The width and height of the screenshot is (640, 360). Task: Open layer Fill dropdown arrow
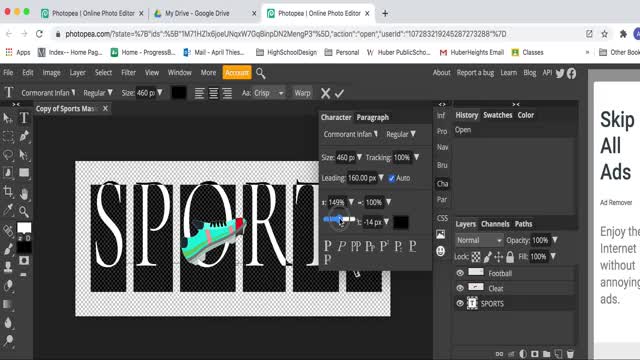pyautogui.click(x=553, y=256)
